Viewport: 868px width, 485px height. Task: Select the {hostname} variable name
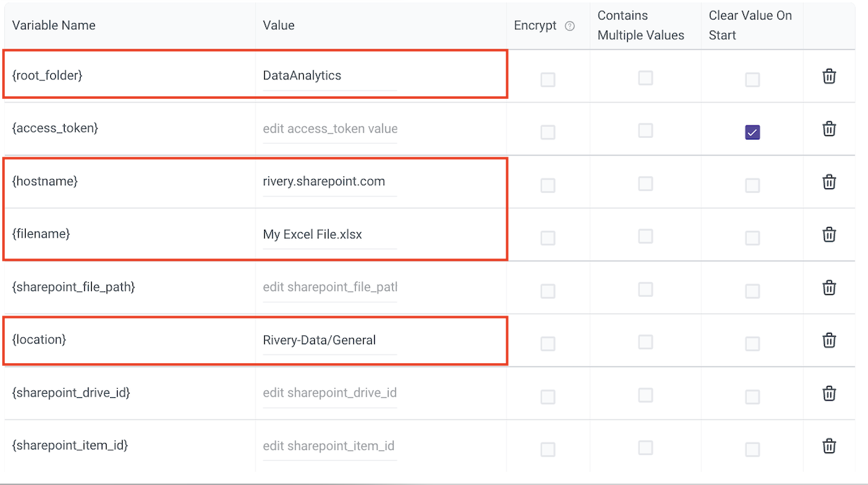click(45, 181)
